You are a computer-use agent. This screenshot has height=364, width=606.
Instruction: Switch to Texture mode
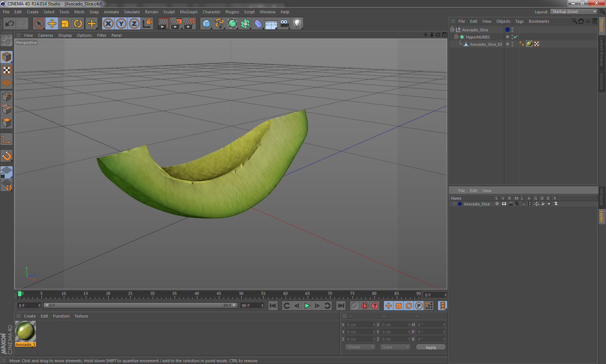pos(6,70)
